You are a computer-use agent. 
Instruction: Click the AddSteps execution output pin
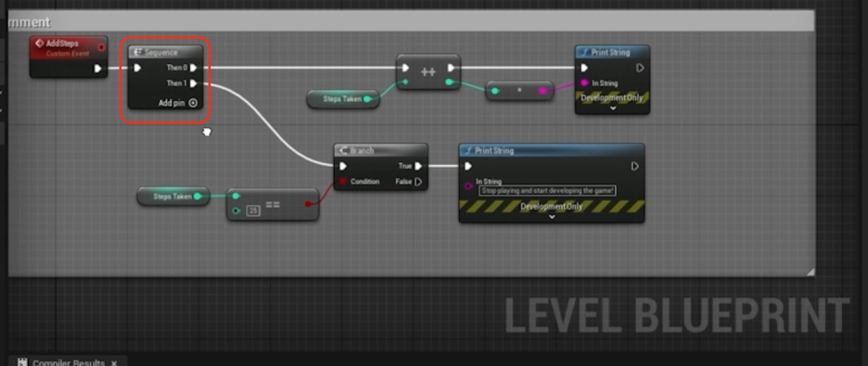tap(98, 69)
